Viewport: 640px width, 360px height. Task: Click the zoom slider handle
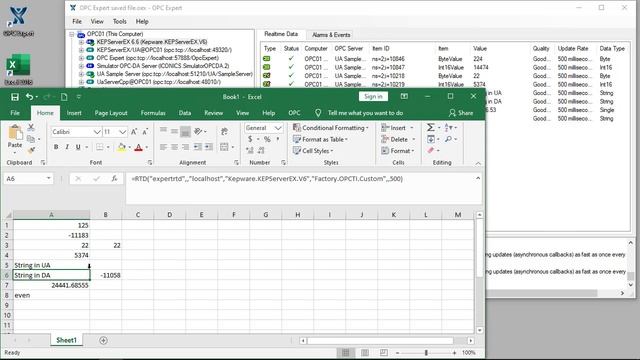426,353
